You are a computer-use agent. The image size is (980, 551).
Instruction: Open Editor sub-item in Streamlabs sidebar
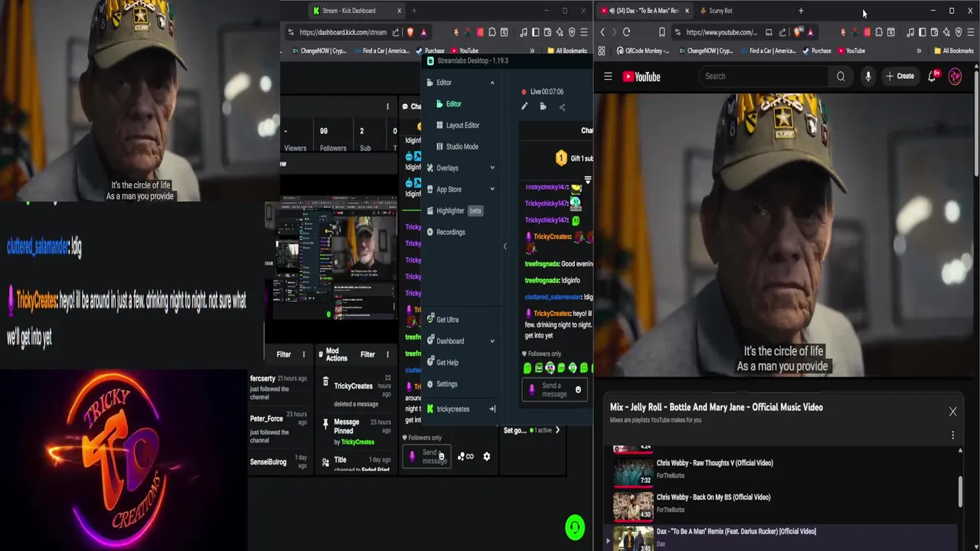tap(453, 104)
